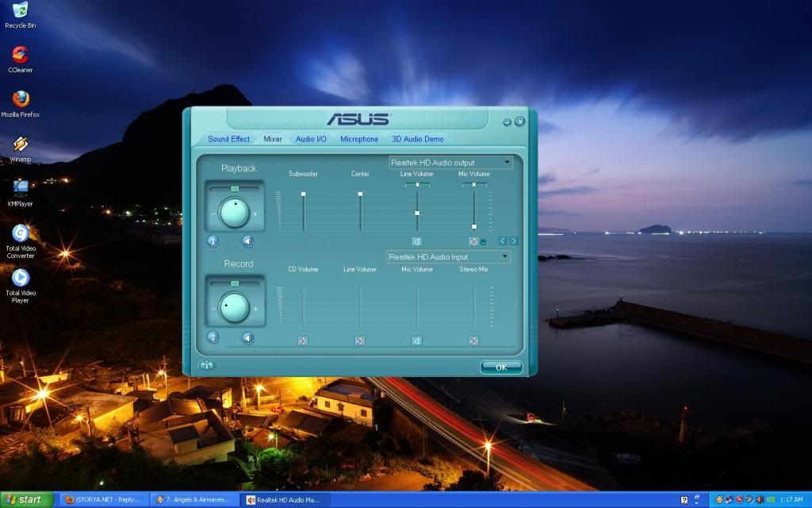The image size is (812, 508).
Task: Click the Playback balance slider above knob
Action: (235, 189)
